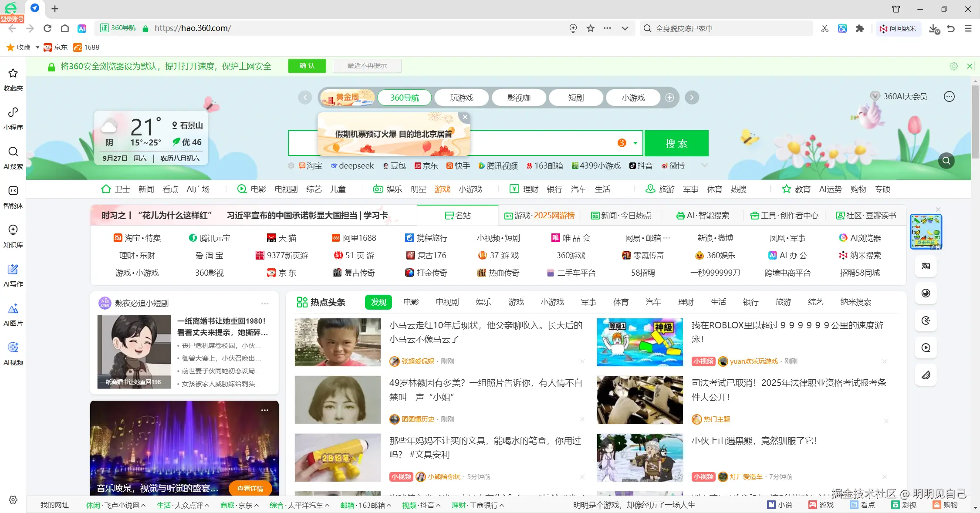The image size is (980, 513).
Task: Open the search engine selector dropdown
Action: click(635, 143)
